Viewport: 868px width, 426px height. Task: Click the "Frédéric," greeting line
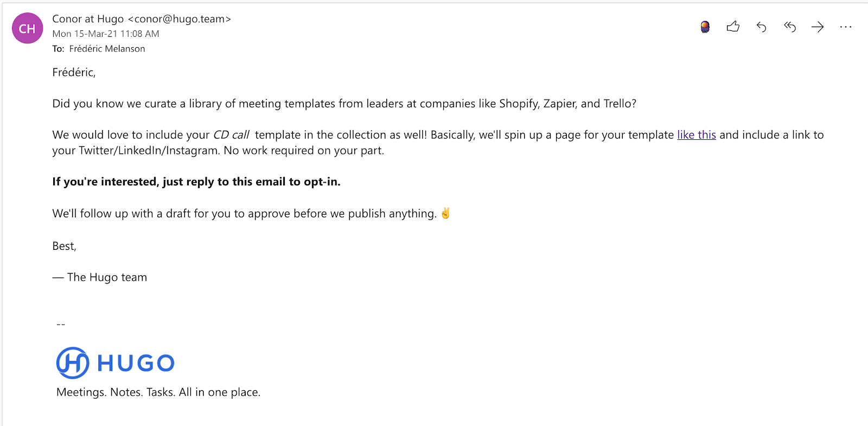point(74,73)
